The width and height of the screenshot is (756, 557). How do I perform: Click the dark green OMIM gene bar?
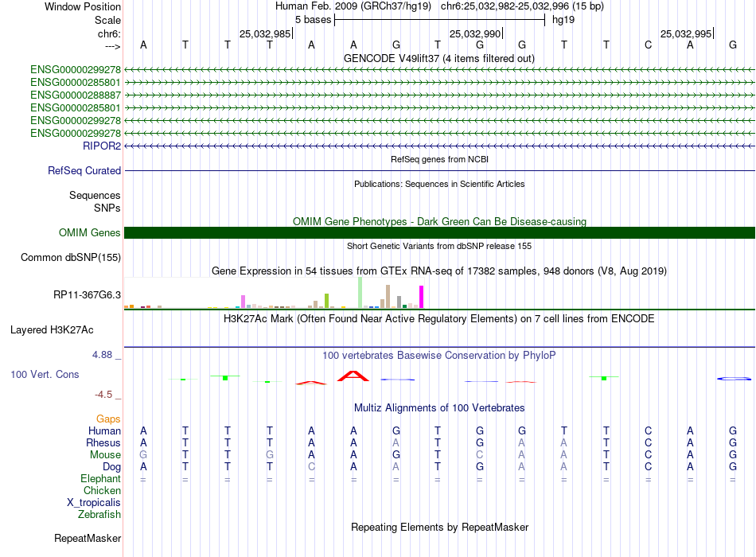click(439, 233)
